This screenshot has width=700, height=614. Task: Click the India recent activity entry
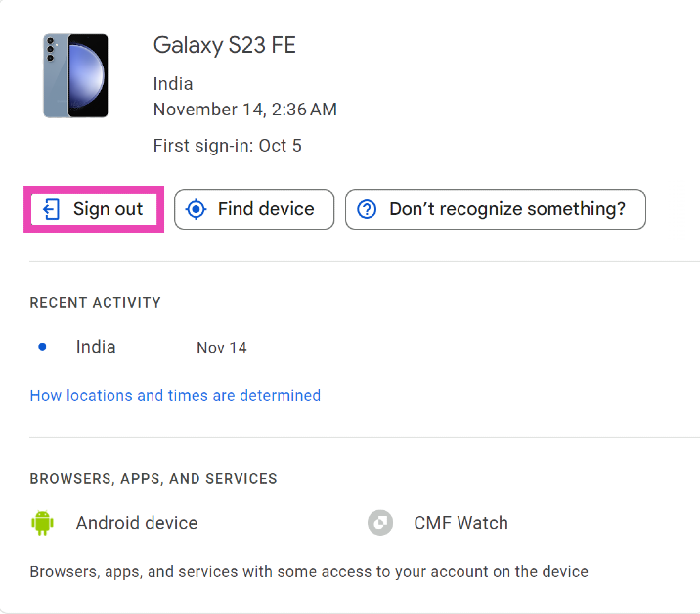[96, 347]
